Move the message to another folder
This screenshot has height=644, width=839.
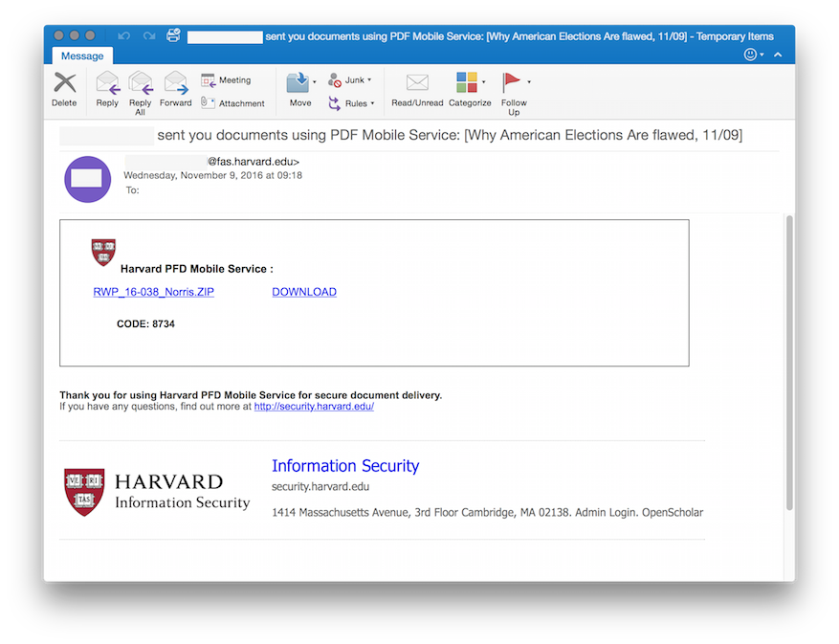[x=299, y=91]
